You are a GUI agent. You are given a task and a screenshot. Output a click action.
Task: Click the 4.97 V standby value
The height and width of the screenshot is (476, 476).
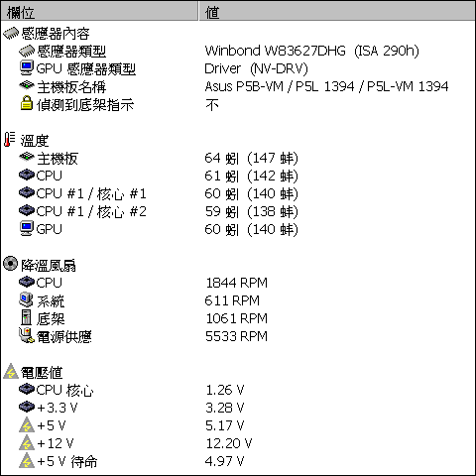(225, 461)
